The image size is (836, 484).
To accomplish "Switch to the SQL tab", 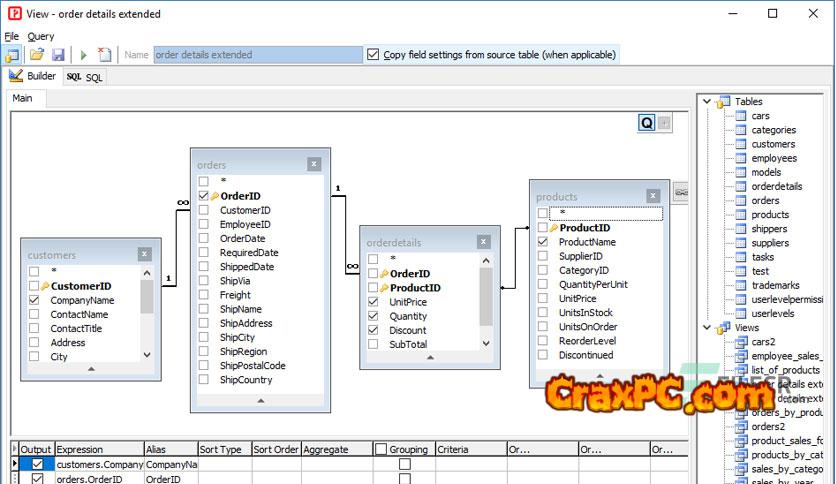I will 86,77.
